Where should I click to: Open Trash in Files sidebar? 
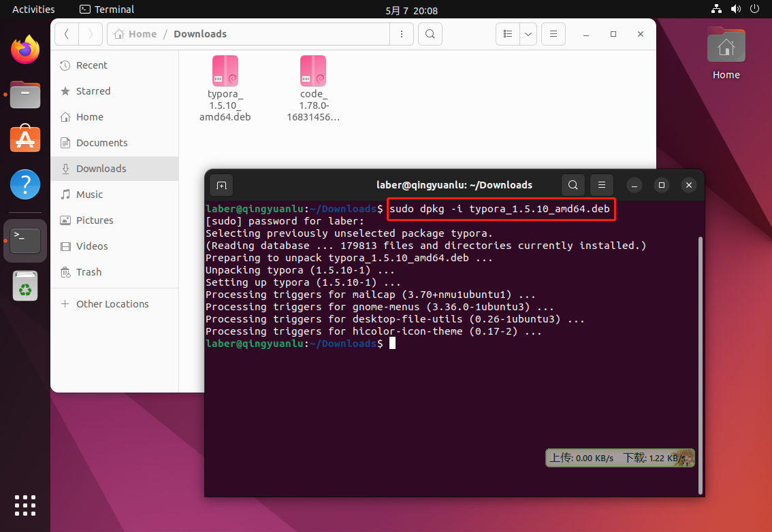pyautogui.click(x=114, y=272)
